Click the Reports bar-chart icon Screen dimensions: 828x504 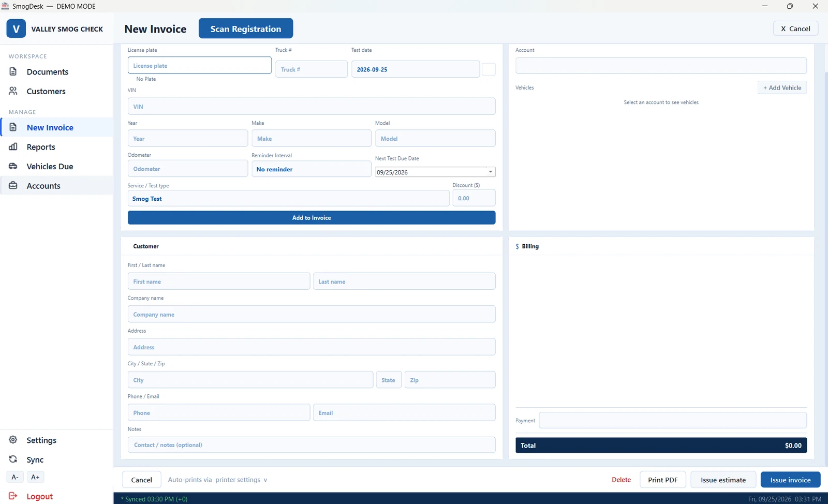(x=13, y=147)
